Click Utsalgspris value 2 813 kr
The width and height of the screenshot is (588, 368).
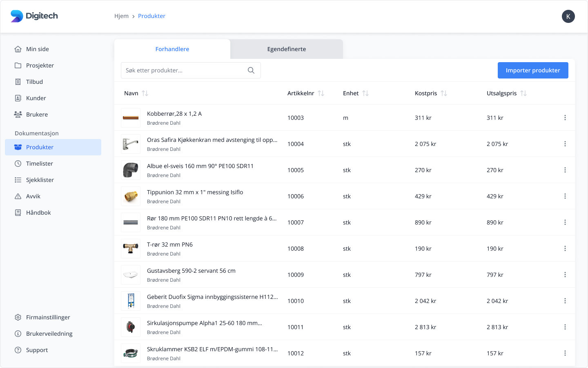coord(497,327)
